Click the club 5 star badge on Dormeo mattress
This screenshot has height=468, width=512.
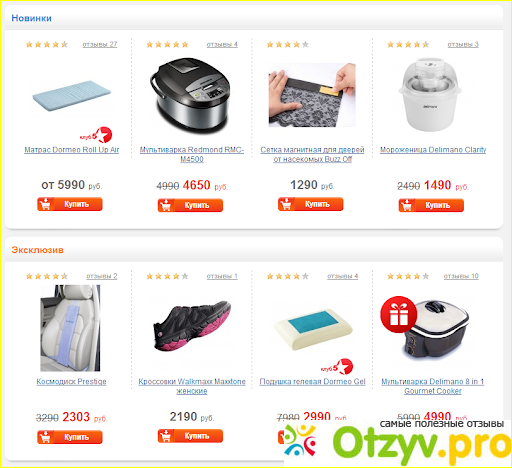coord(96,135)
